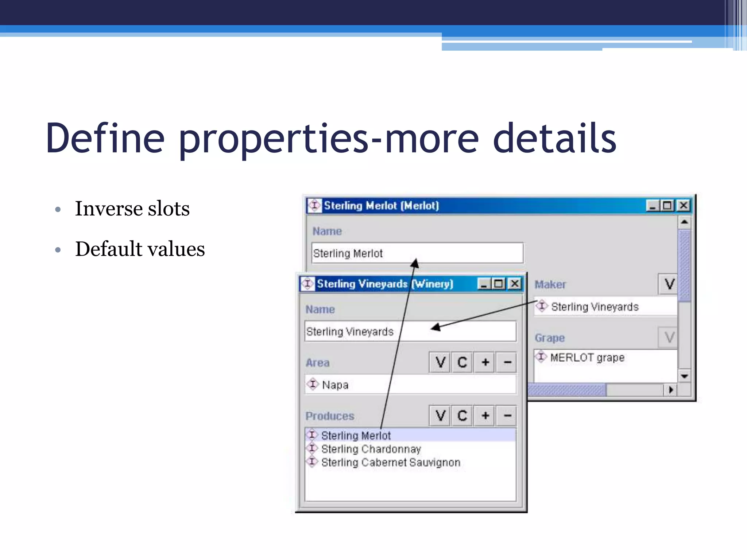Click the diamond icon beside Napa
This screenshot has height=560, width=747.
point(313,384)
